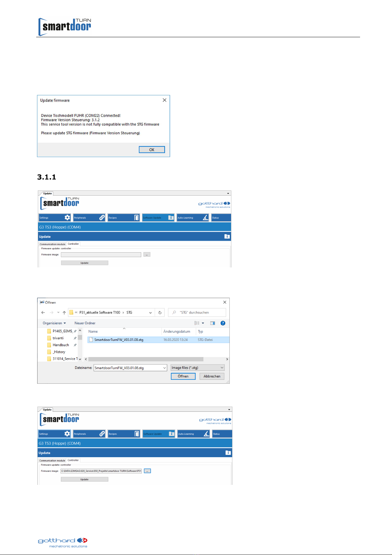Click right scroll arrow of file list
392x555 pixels.
tap(227, 359)
